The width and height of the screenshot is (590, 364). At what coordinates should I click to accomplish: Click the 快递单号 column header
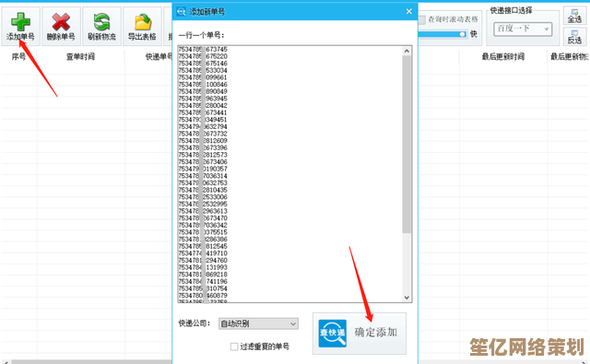[x=158, y=57]
